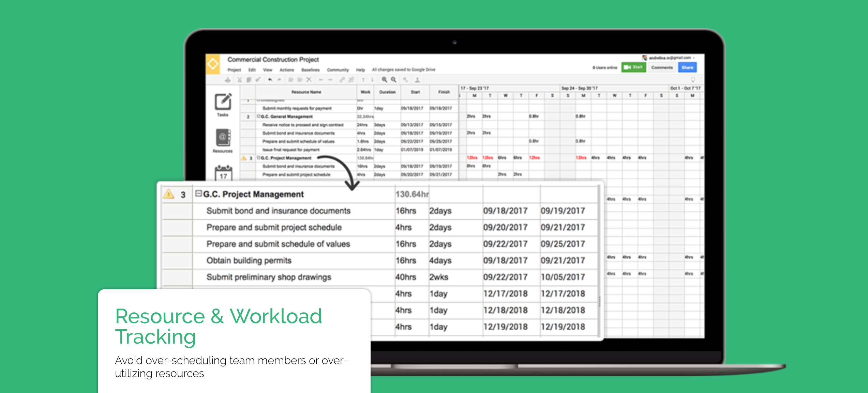
Task: Click the Commercial Construction Project title
Action: [x=273, y=60]
